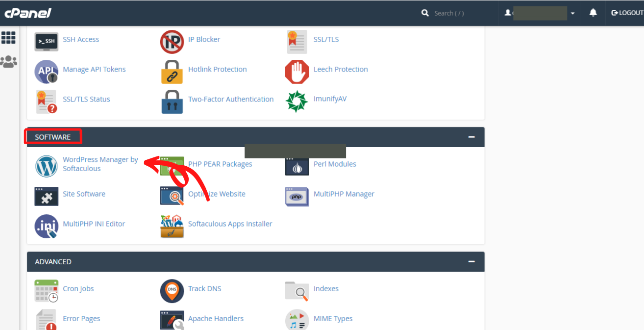Viewport: 644px width, 330px height.
Task: Open User Manager from sidebar
Action: (8, 62)
